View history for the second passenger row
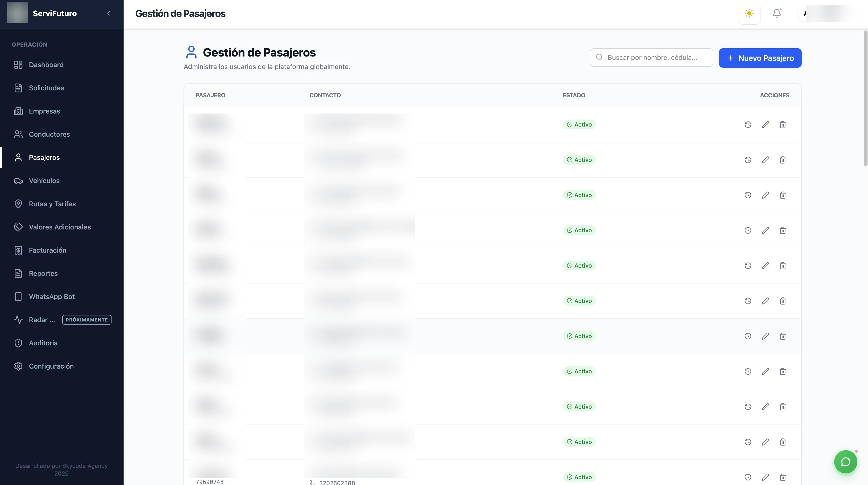Screen dimensions: 868x485 click(748, 160)
